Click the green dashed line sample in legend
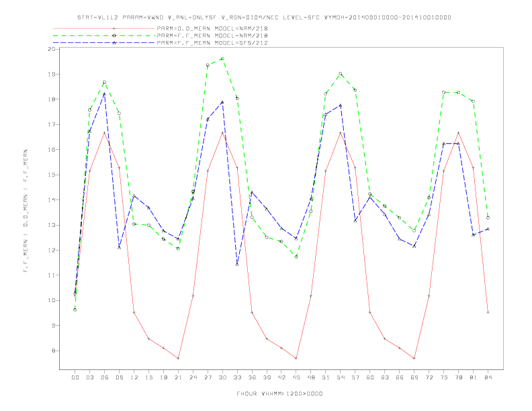Viewport: 532px width, 411px height. (104, 36)
